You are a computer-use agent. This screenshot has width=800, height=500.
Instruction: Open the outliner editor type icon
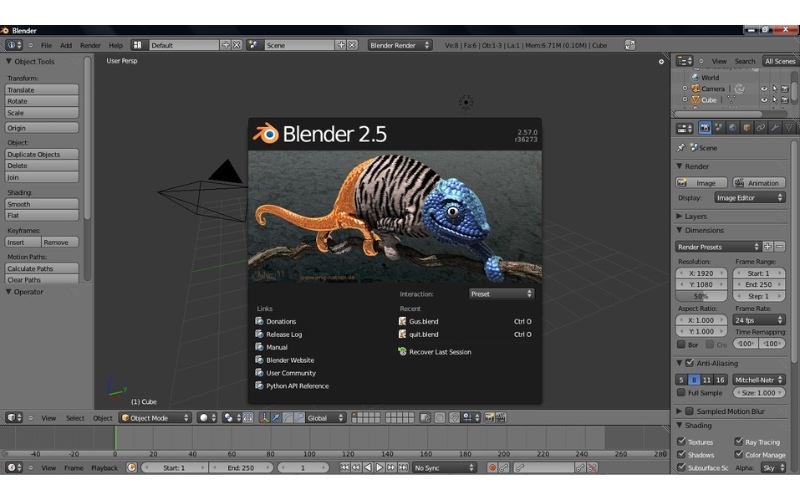tap(684, 61)
